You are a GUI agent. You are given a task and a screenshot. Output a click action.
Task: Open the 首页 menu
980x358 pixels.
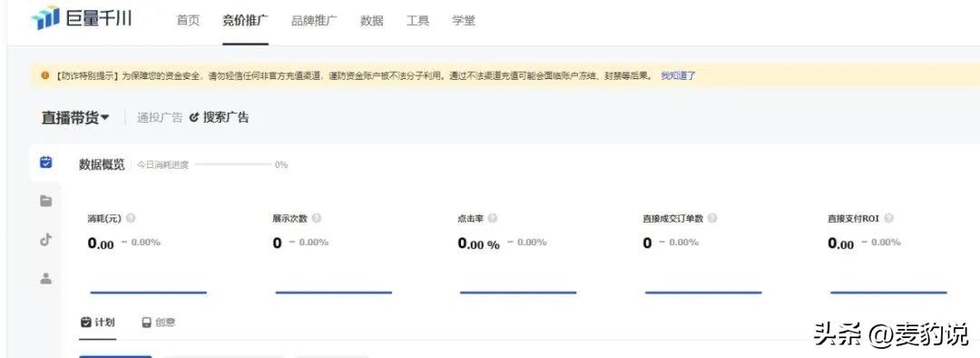[x=188, y=21]
